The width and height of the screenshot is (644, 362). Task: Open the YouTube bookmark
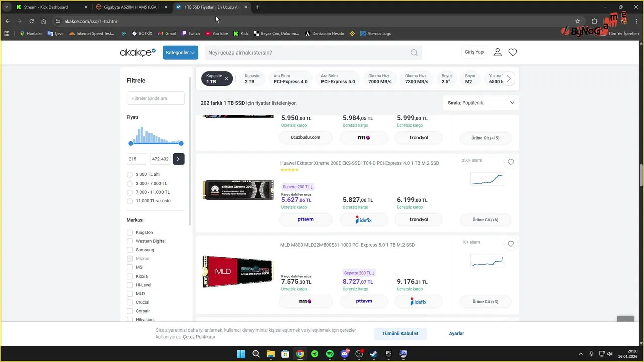(x=216, y=34)
